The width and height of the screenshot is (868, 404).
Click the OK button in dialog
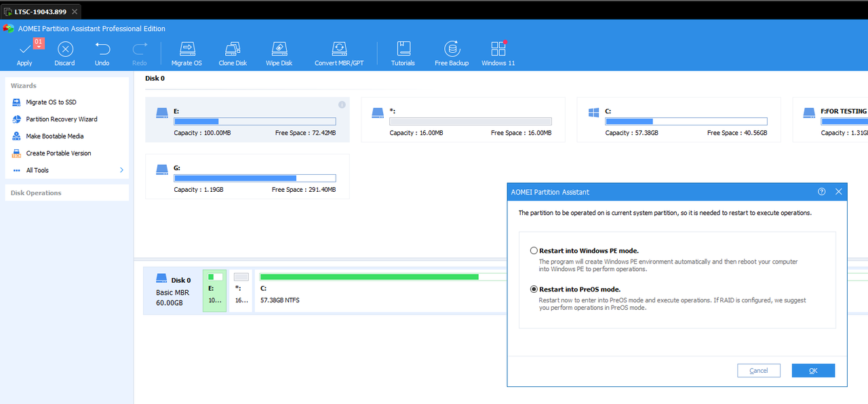coord(813,371)
